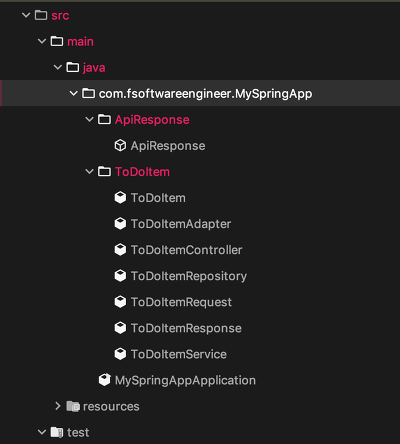Screen dimensions: 400x444
Task: Collapse the main folder chevron
Action: (x=42, y=41)
